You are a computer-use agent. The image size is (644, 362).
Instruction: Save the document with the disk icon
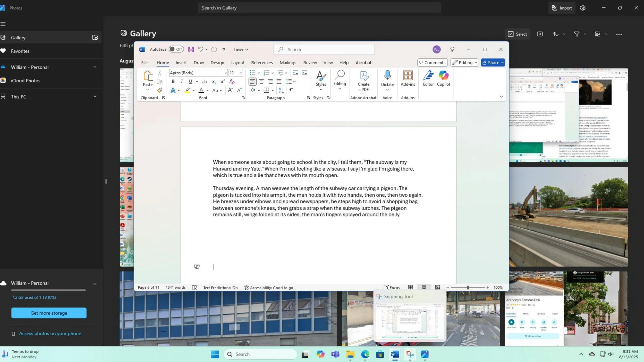click(x=191, y=49)
